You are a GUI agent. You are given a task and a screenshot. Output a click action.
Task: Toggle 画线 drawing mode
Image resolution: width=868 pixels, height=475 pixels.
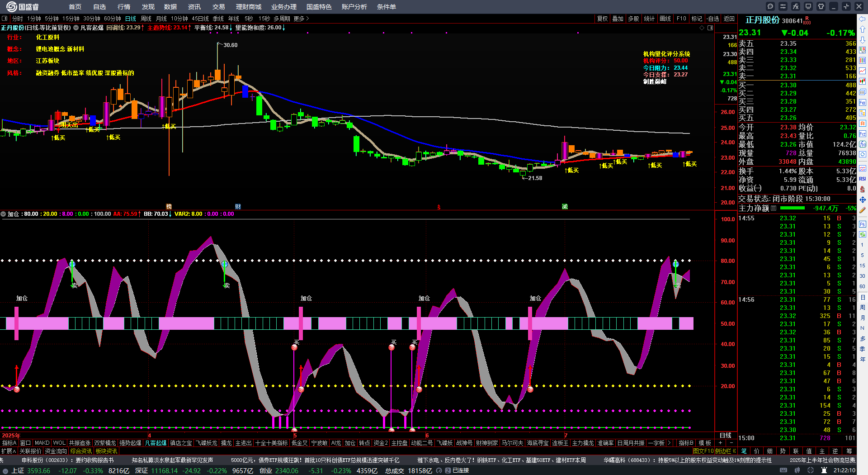(x=665, y=19)
